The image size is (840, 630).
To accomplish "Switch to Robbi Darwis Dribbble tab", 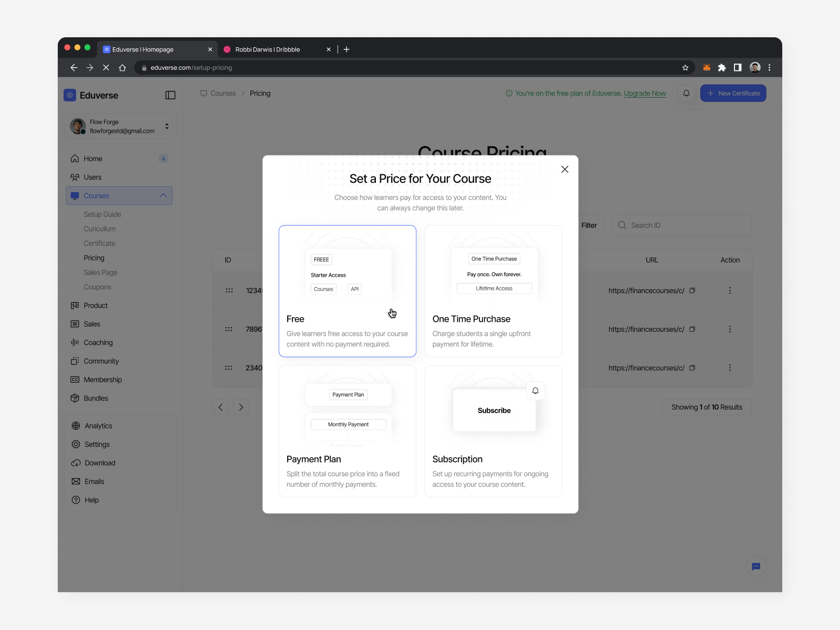I will [x=267, y=49].
